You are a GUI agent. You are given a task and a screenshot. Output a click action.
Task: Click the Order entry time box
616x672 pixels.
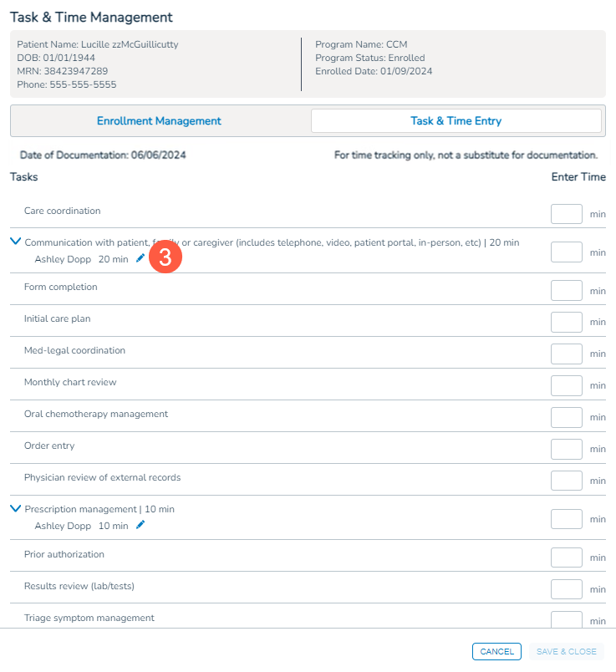[566, 449]
